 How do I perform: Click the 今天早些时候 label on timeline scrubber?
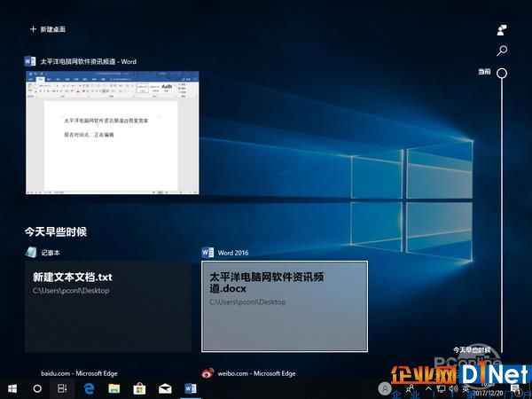tap(472, 350)
